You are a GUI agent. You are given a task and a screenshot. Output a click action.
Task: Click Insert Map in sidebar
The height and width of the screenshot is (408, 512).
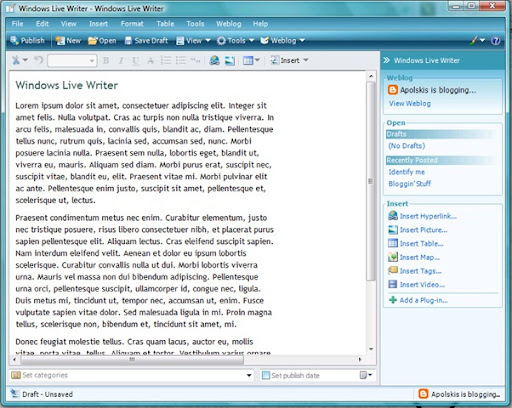(x=414, y=257)
